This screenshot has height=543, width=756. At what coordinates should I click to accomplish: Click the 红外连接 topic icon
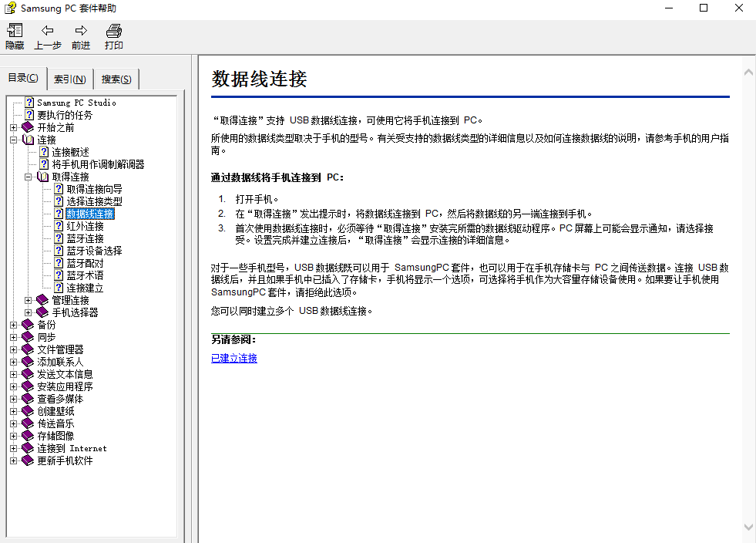[x=59, y=226]
